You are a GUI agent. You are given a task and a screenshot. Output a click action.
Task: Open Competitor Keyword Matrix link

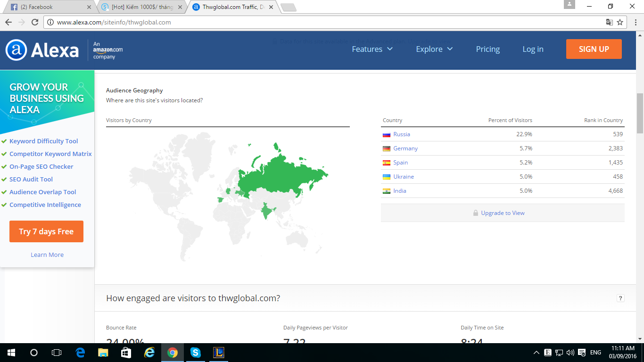click(50, 154)
